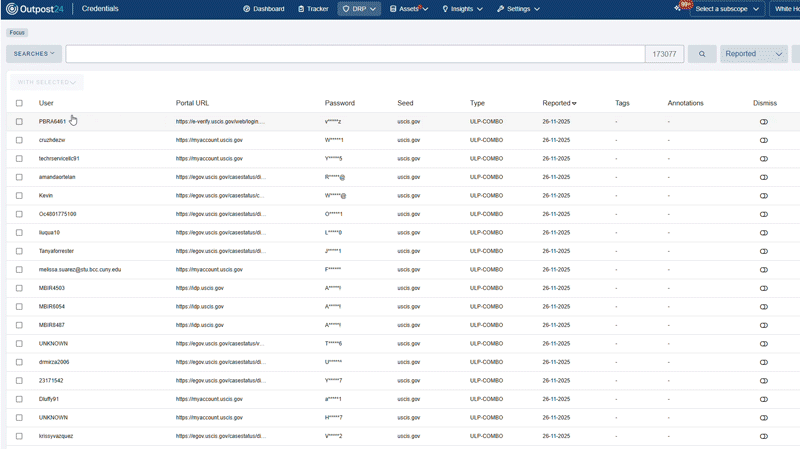The image size is (800, 449).
Task: Dismiss the Dluffy91 credential row
Action: pos(763,399)
